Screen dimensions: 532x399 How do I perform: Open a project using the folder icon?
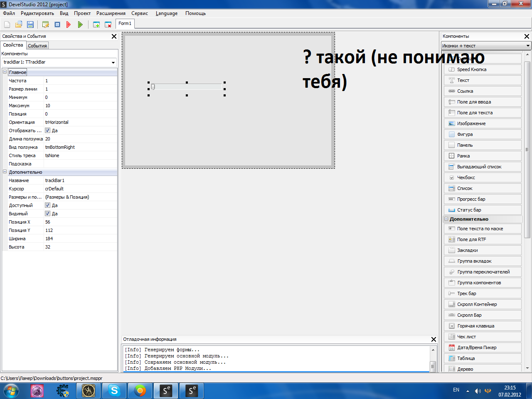[x=19, y=25]
